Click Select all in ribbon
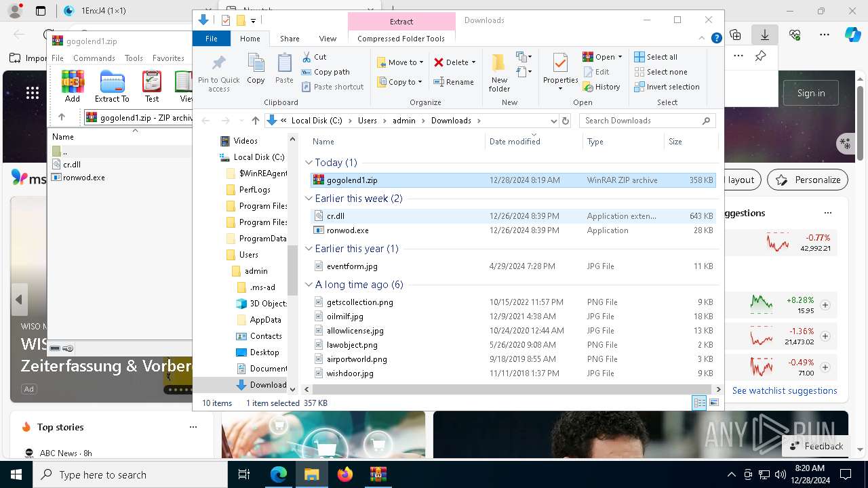This screenshot has height=488, width=868. pyautogui.click(x=656, y=57)
